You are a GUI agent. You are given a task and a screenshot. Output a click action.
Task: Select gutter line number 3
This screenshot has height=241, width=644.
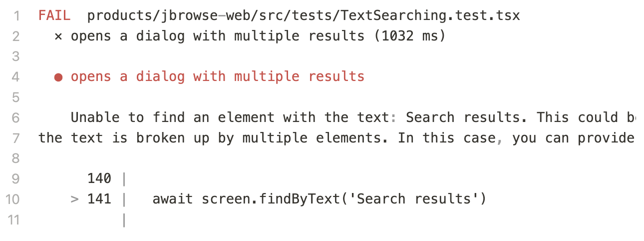[16, 56]
